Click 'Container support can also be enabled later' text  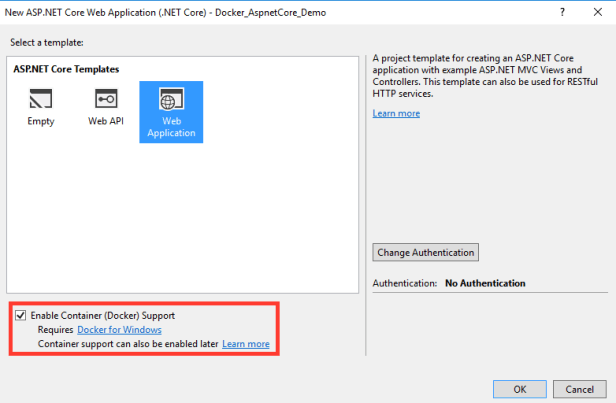point(128,344)
